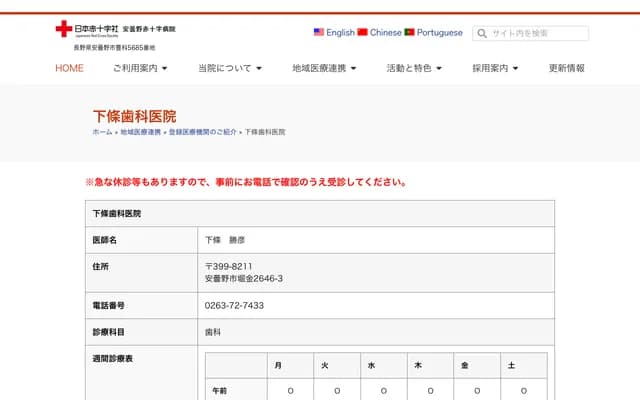Click the phone number 0263-72-7433
Viewport: 640px width, 400px height.
click(234, 305)
